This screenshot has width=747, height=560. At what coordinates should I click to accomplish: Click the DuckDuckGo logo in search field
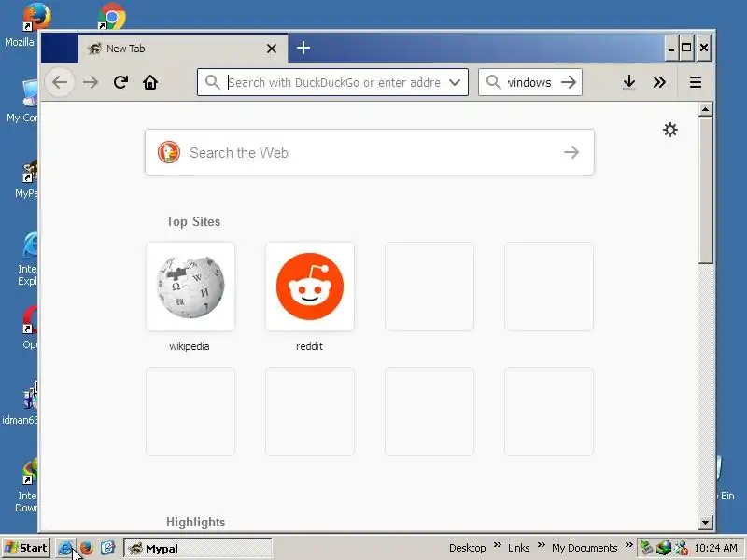point(169,152)
